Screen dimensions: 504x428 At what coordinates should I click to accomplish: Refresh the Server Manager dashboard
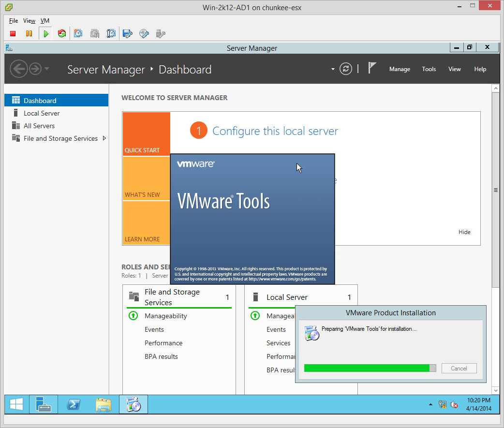(x=345, y=69)
